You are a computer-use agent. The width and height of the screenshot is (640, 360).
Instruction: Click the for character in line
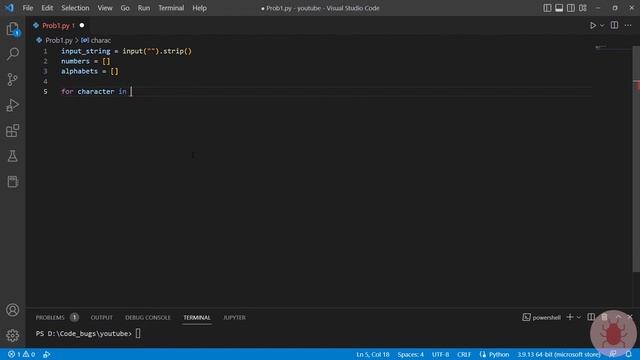94,91
